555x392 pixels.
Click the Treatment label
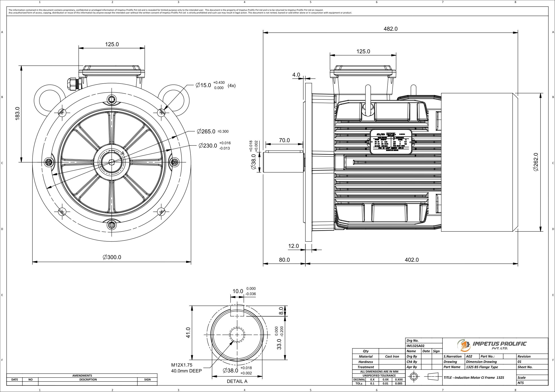366,367
